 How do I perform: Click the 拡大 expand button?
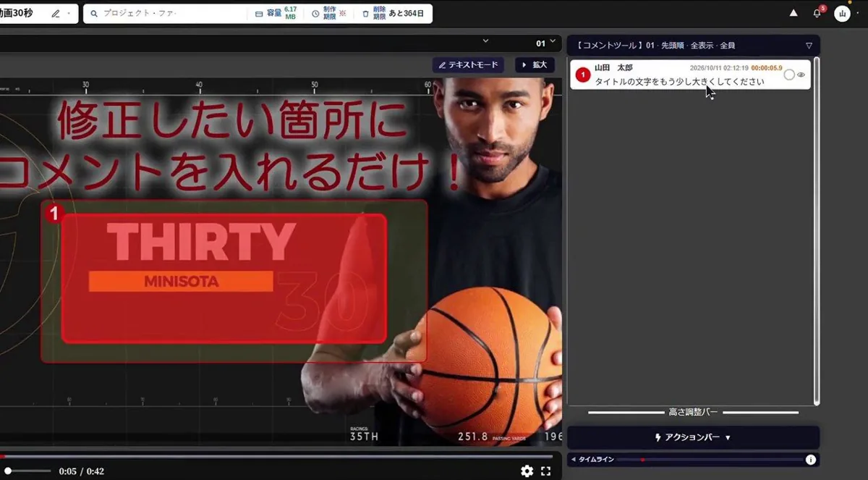(x=535, y=65)
